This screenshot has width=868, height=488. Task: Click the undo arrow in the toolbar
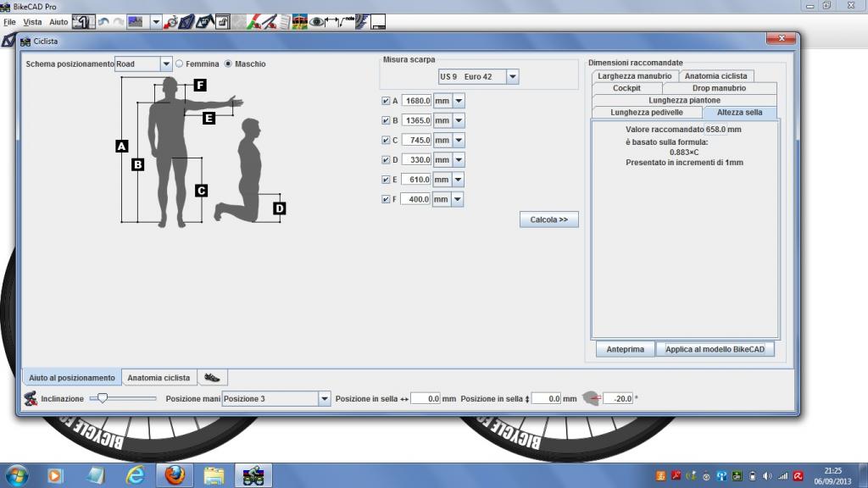[104, 21]
